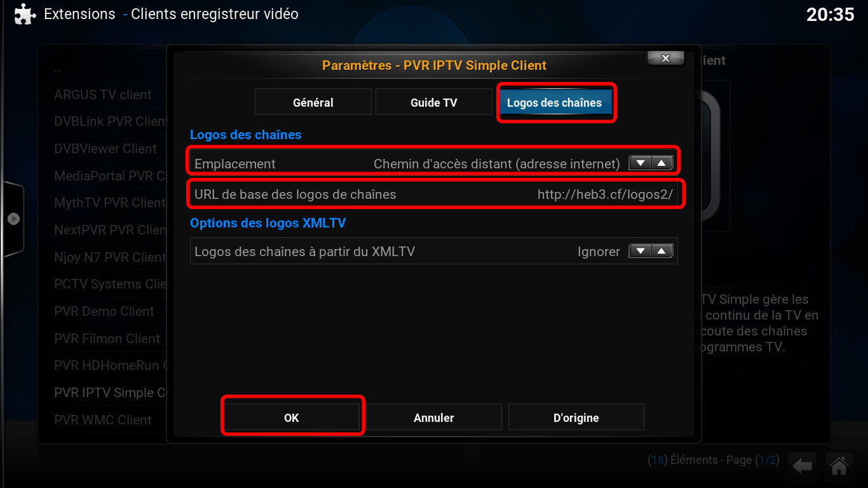Open the side menu arrow handle

click(x=13, y=219)
